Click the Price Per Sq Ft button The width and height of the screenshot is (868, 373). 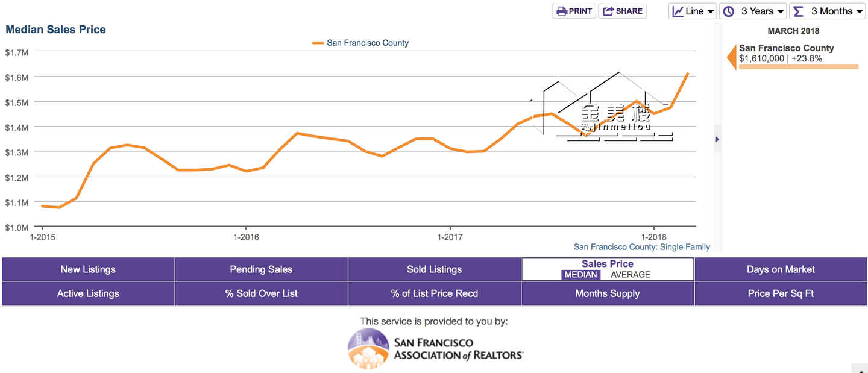coord(781,293)
